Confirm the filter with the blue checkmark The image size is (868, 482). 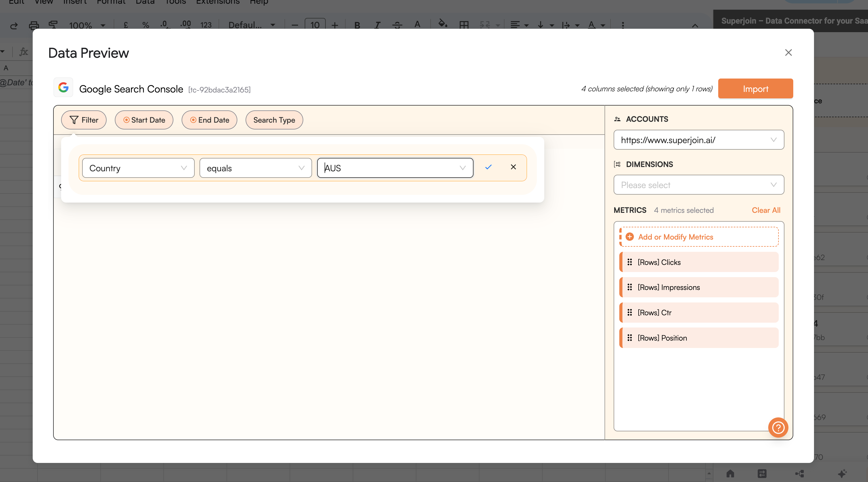pyautogui.click(x=488, y=167)
